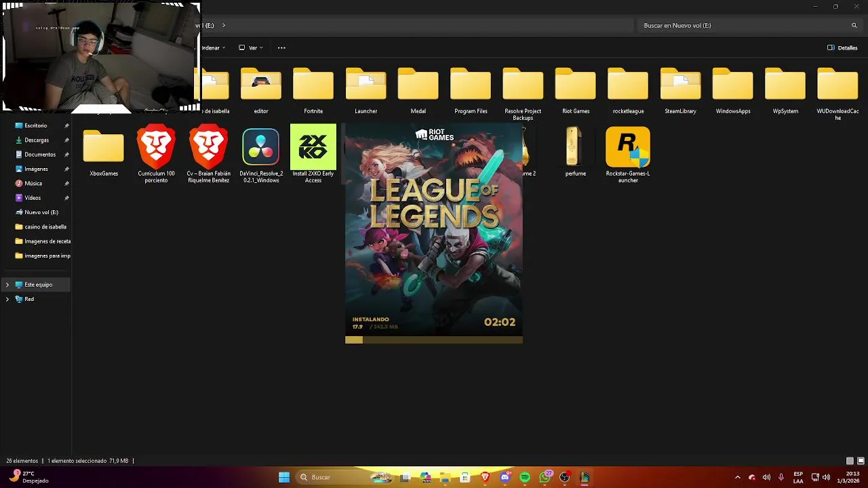Click the League of Legends install progress bar
This screenshot has height=488, width=868.
point(434,340)
